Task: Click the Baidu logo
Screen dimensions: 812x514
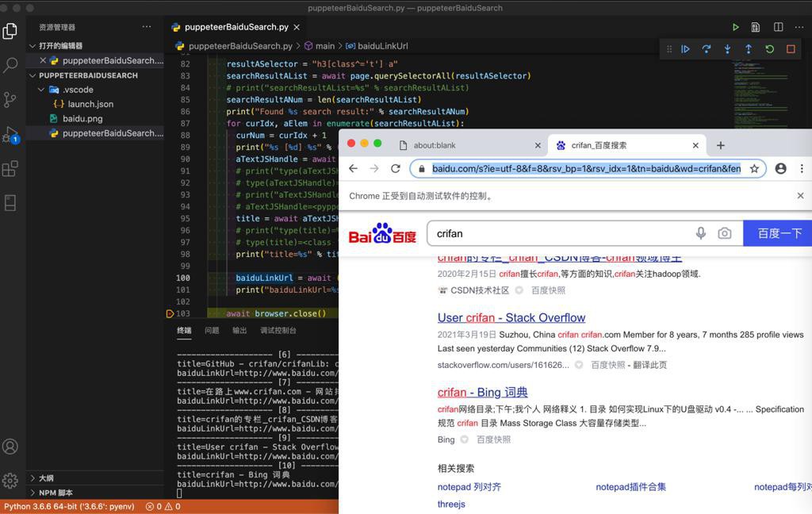Action: tap(382, 234)
